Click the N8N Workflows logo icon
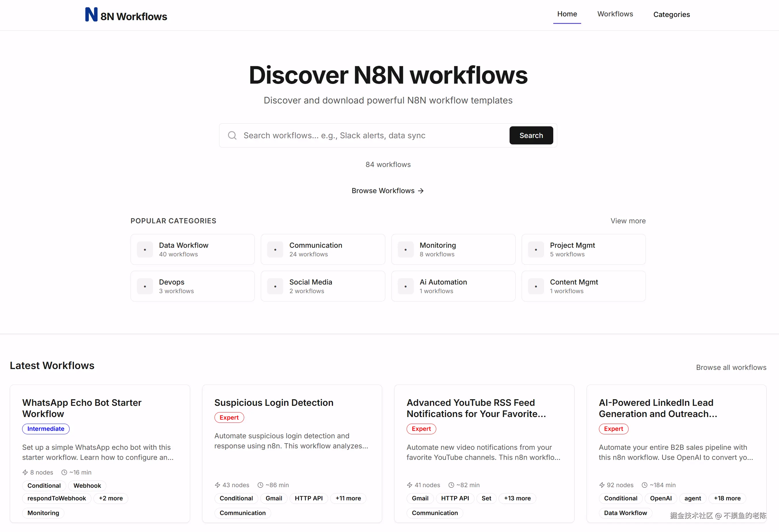The width and height of the screenshot is (779, 532). click(91, 15)
